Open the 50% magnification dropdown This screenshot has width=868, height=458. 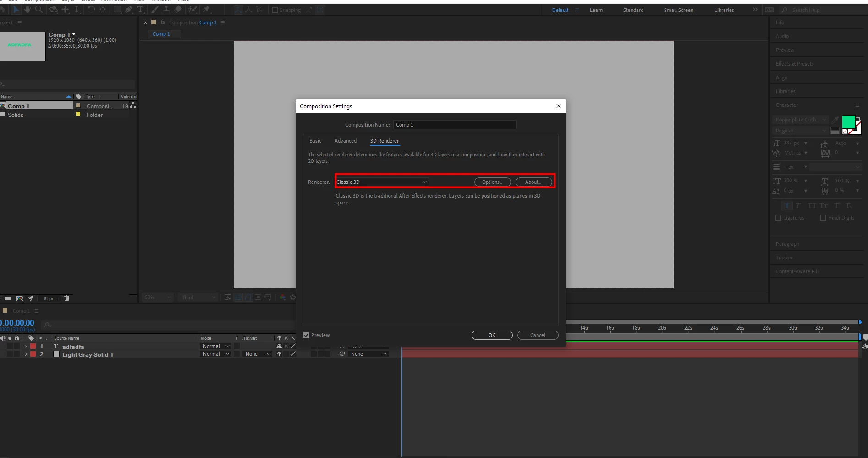pos(158,298)
